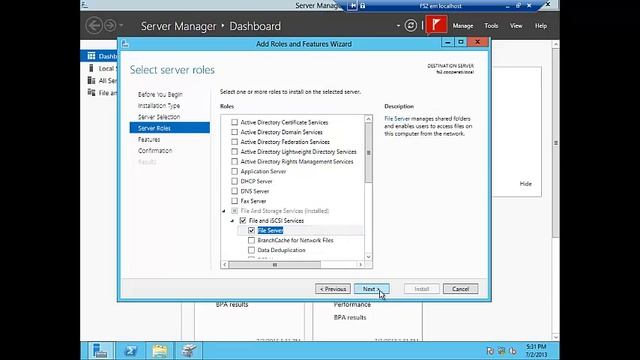Click the roles list scroll right arrow
Image resolution: width=640 pixels, height=360 pixels.
point(360,264)
